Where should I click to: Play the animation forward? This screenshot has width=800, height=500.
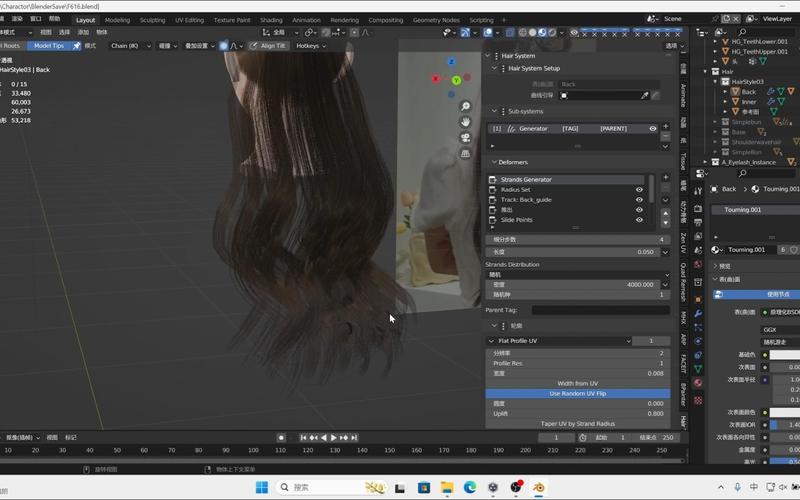(x=334, y=438)
